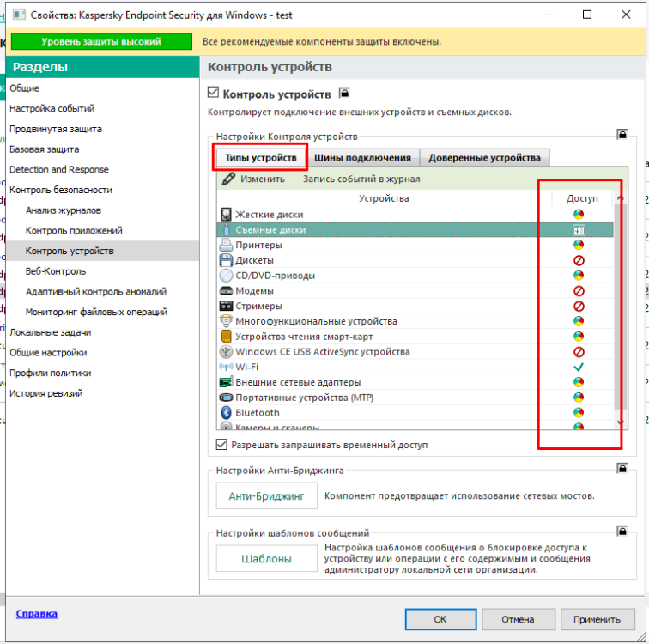Toggle lock for Device Control settings group
Viewport: 649px width, 644px height.
click(x=622, y=134)
